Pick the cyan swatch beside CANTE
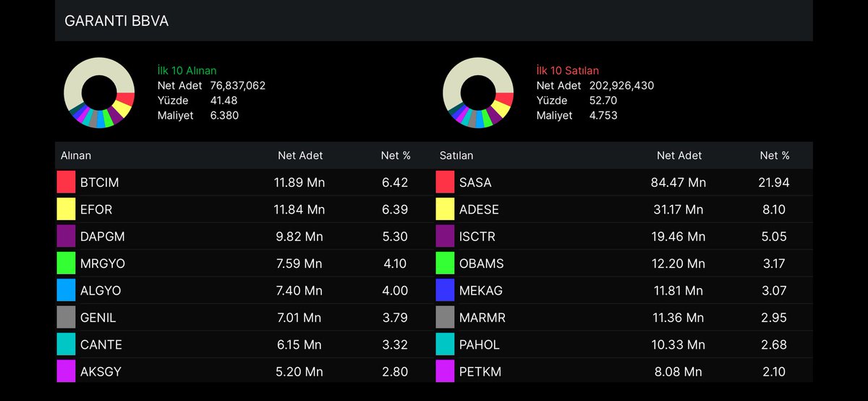 [66, 345]
